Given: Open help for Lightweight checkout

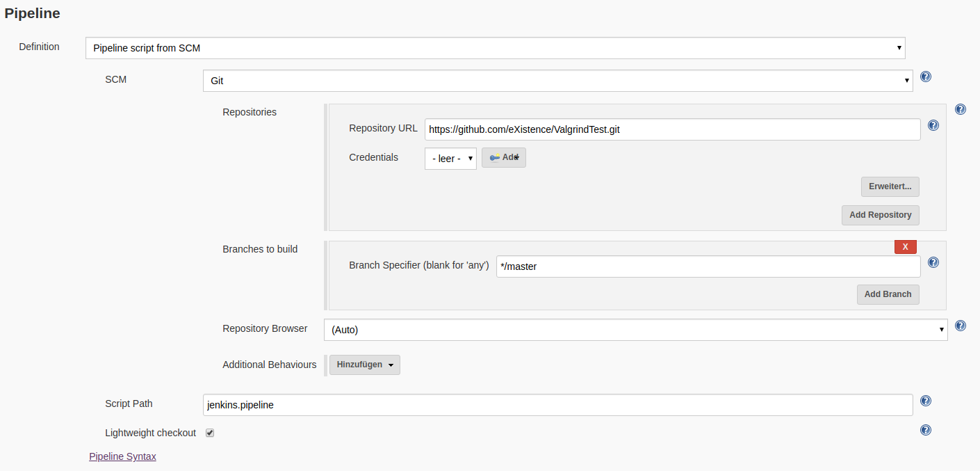Looking at the screenshot, I should coord(926,430).
